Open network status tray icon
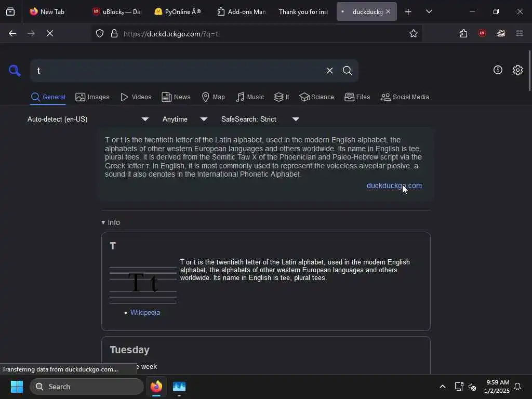532x399 pixels. pos(459,387)
